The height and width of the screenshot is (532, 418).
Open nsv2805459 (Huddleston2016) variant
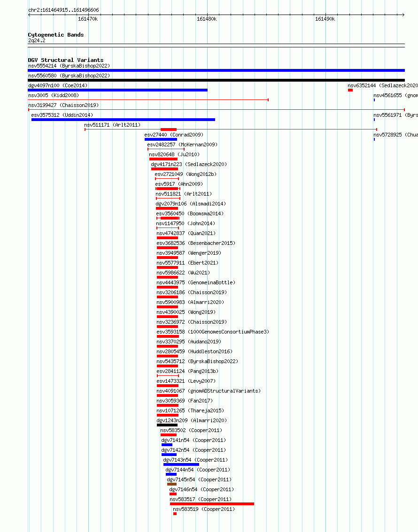click(x=194, y=351)
